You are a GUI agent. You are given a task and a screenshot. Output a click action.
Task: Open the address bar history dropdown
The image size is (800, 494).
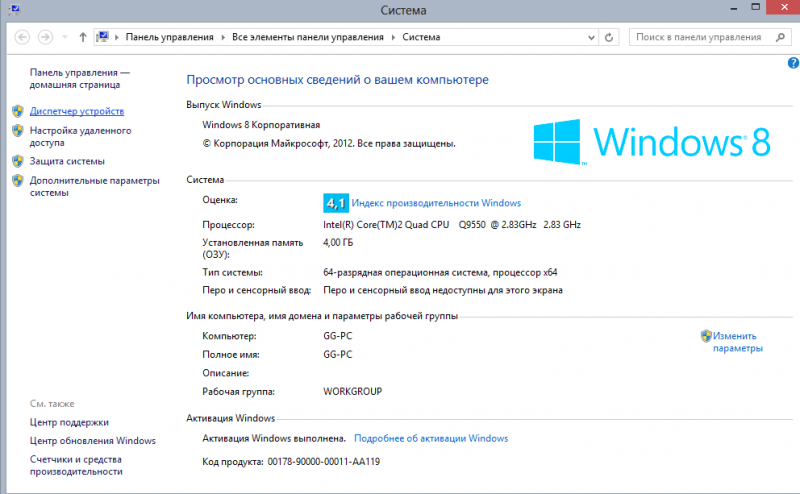[x=591, y=37]
